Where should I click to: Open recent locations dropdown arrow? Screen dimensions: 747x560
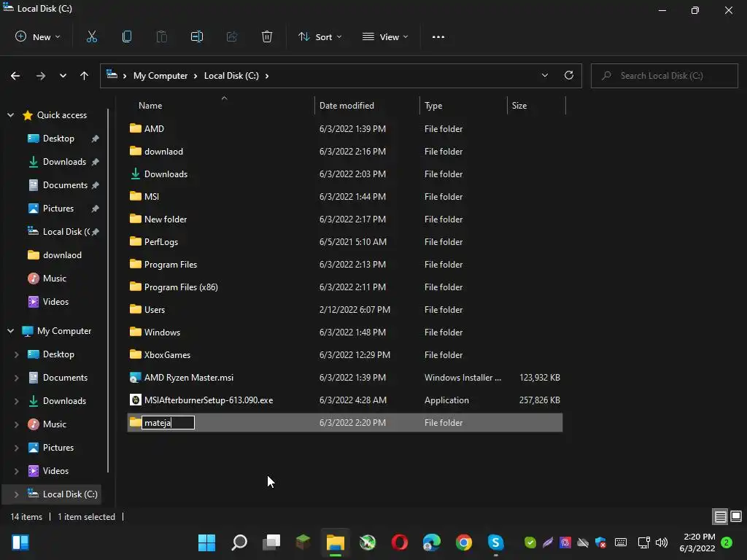pos(63,76)
